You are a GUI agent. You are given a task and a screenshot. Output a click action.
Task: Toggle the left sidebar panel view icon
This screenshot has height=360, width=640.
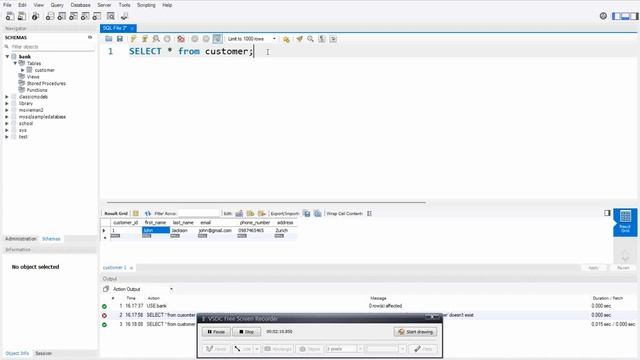coord(616,16)
